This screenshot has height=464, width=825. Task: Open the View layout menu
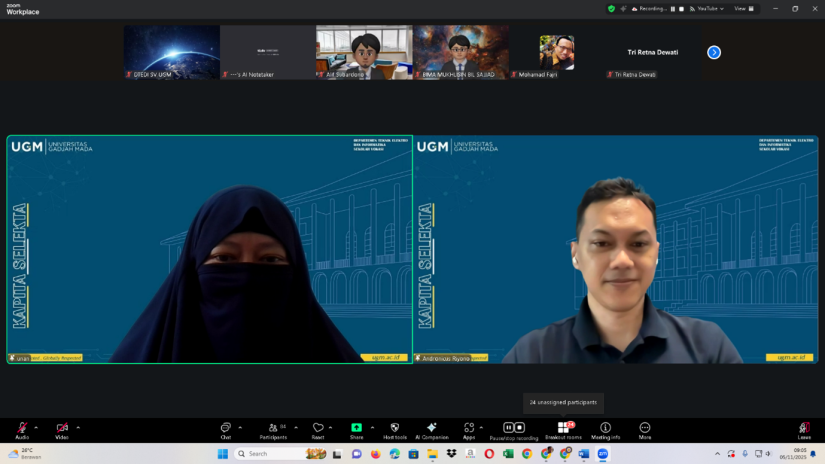pyautogui.click(x=742, y=8)
